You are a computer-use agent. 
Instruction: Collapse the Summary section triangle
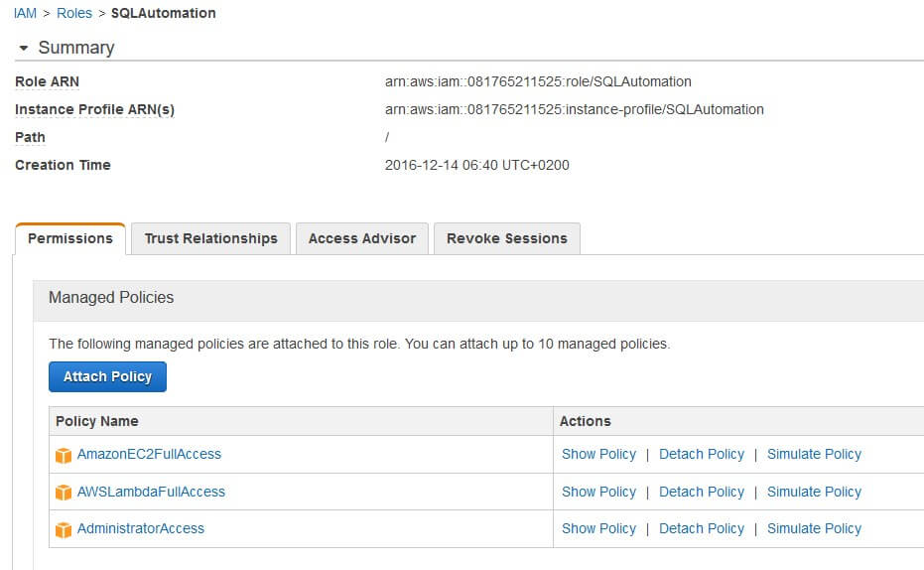(x=24, y=48)
